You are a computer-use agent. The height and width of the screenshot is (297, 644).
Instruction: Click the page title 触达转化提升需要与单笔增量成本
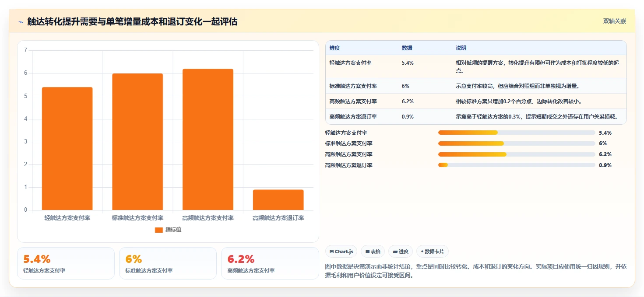point(132,22)
